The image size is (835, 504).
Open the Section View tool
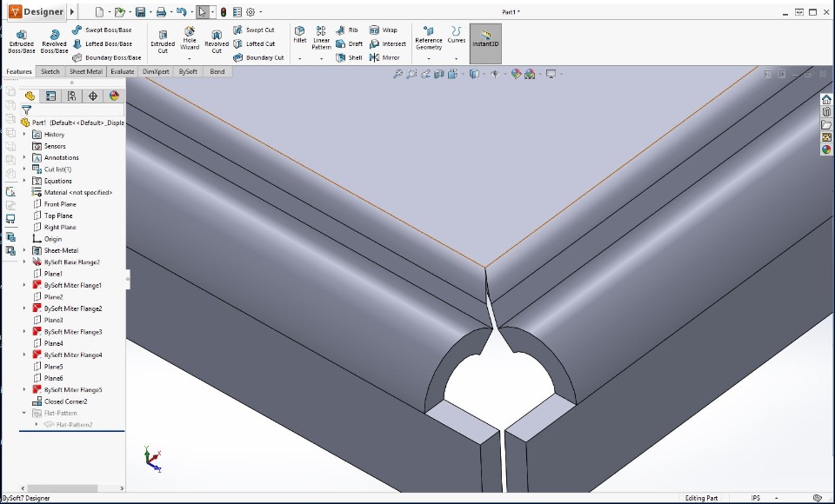click(x=438, y=74)
